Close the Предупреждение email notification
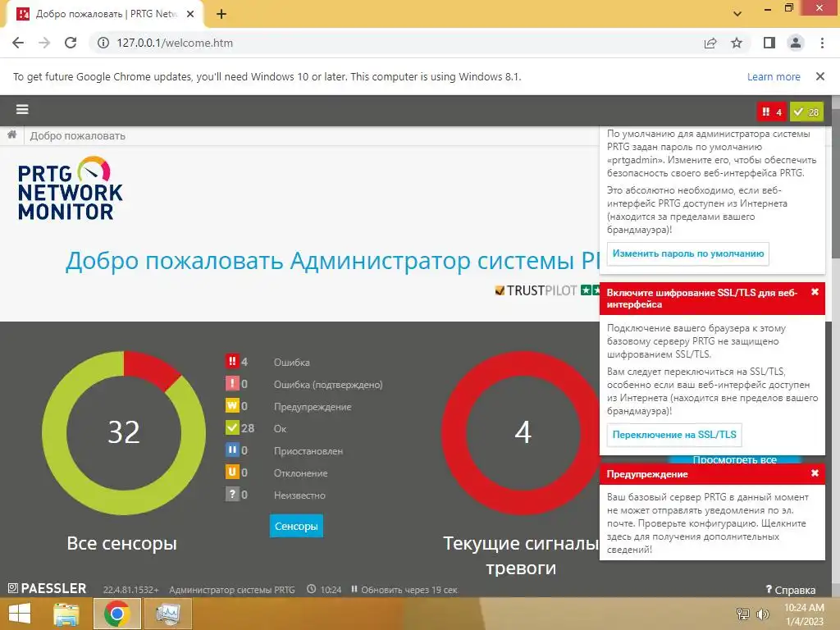Viewport: 840px width, 630px height. coord(815,473)
